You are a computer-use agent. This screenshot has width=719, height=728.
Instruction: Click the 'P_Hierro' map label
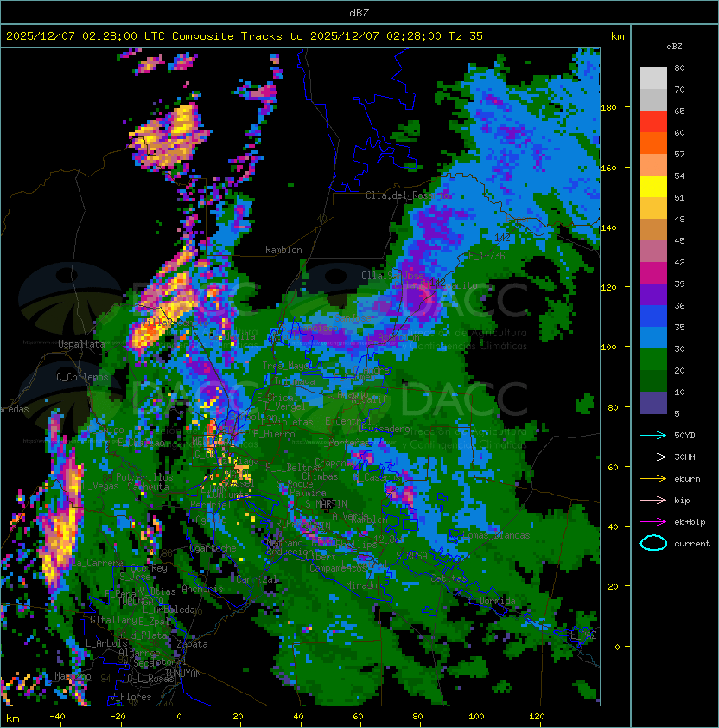tap(274, 434)
